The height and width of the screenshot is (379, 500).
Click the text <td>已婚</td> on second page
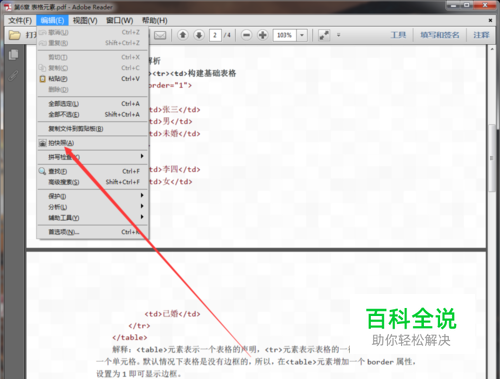click(x=172, y=314)
